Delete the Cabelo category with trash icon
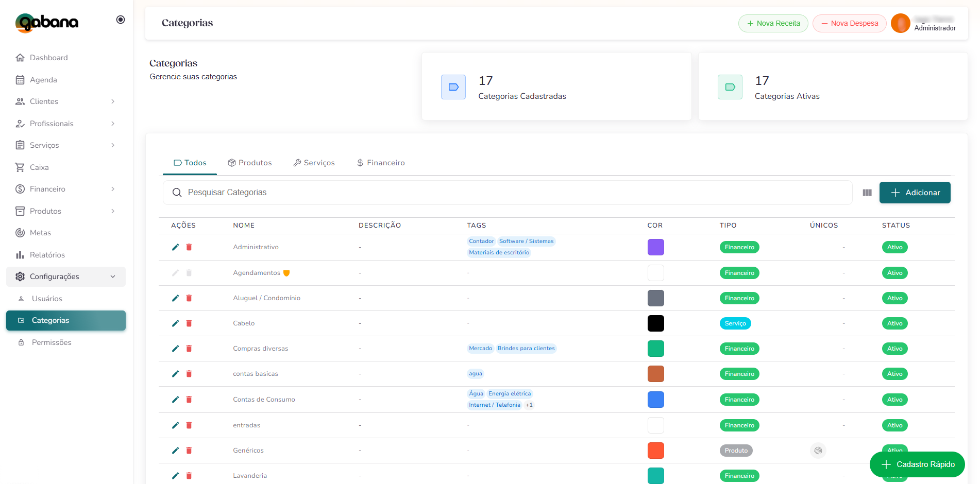980x484 pixels. tap(189, 323)
